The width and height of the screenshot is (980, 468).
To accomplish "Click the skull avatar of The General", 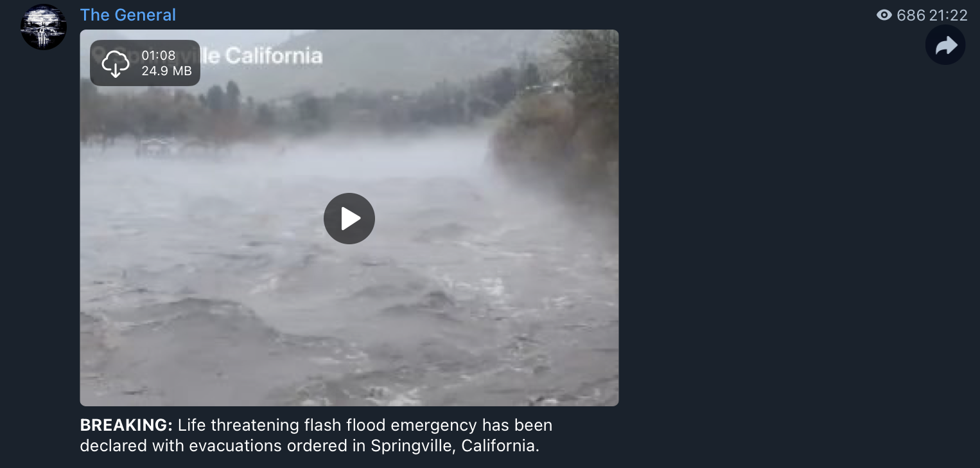I will (44, 27).
